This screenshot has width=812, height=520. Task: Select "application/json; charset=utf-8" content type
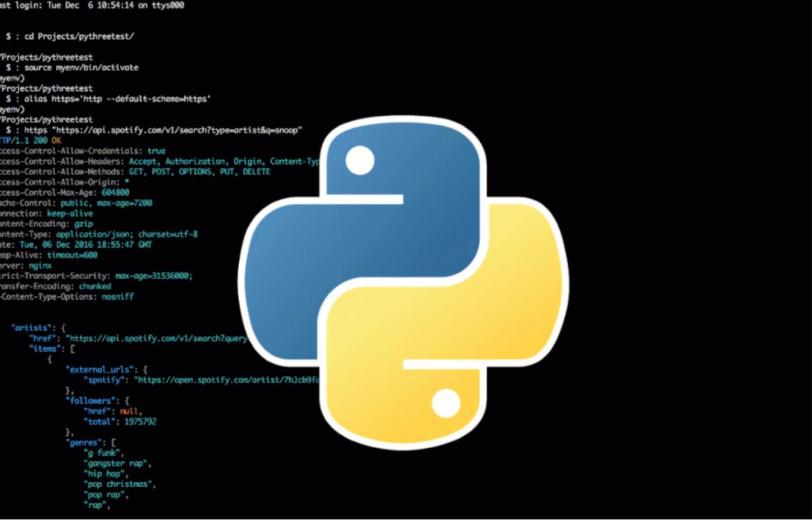[x=127, y=235]
